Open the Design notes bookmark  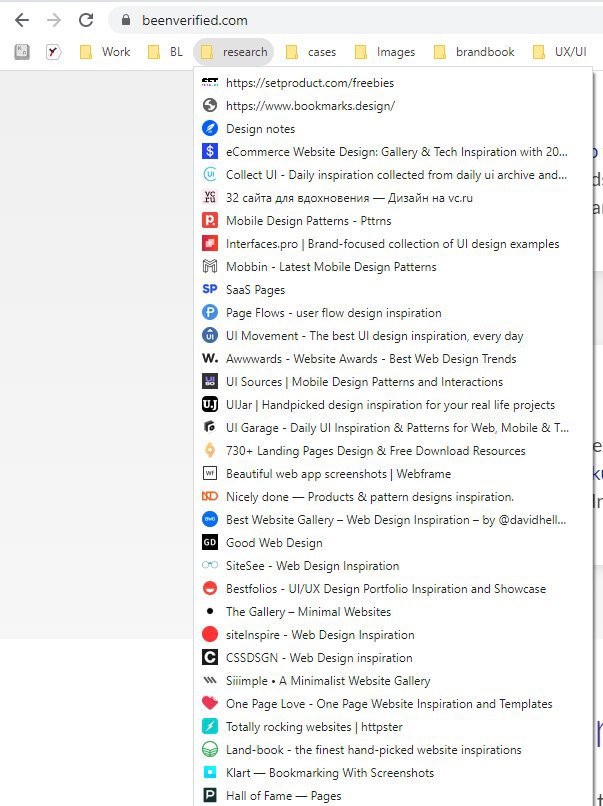(x=393, y=129)
